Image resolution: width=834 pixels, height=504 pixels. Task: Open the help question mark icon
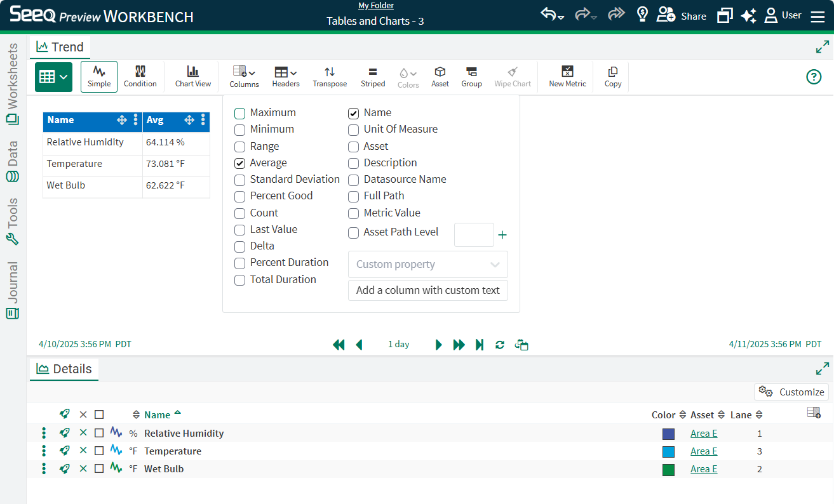click(814, 77)
